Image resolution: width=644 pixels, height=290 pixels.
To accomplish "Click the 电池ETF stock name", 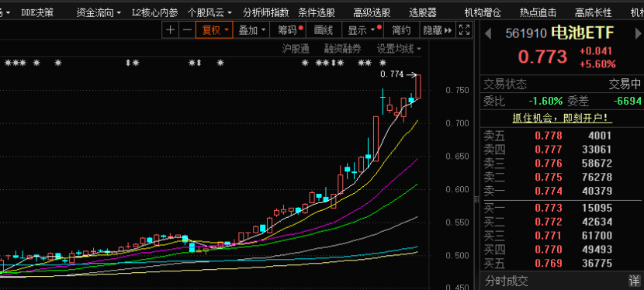I will coord(583,33).
